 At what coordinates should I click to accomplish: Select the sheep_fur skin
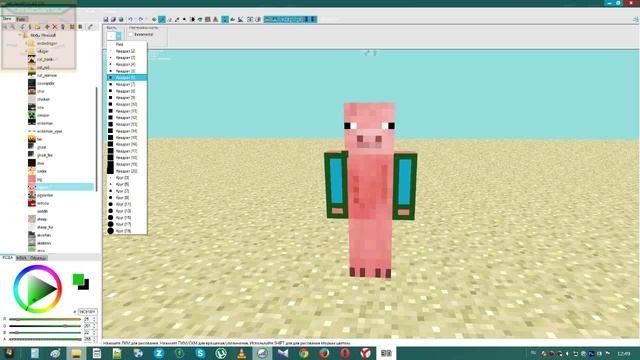44,227
